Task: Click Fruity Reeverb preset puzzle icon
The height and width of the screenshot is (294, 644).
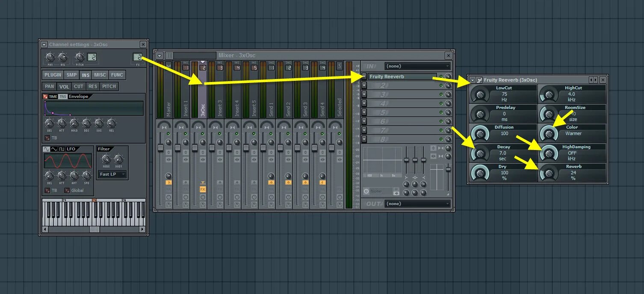Action: tap(479, 80)
